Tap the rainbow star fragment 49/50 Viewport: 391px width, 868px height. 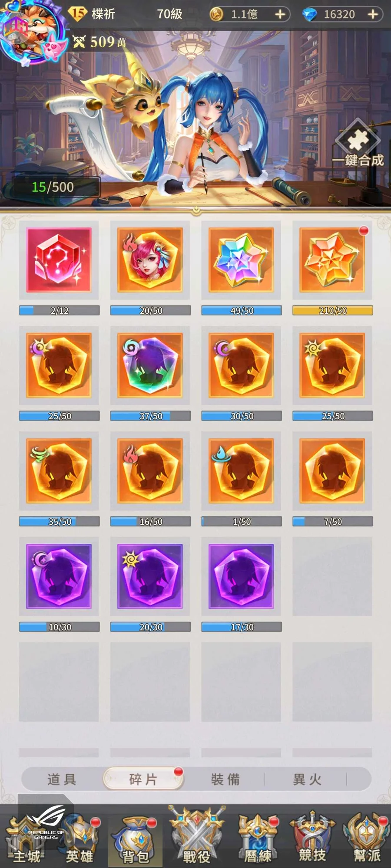(242, 260)
